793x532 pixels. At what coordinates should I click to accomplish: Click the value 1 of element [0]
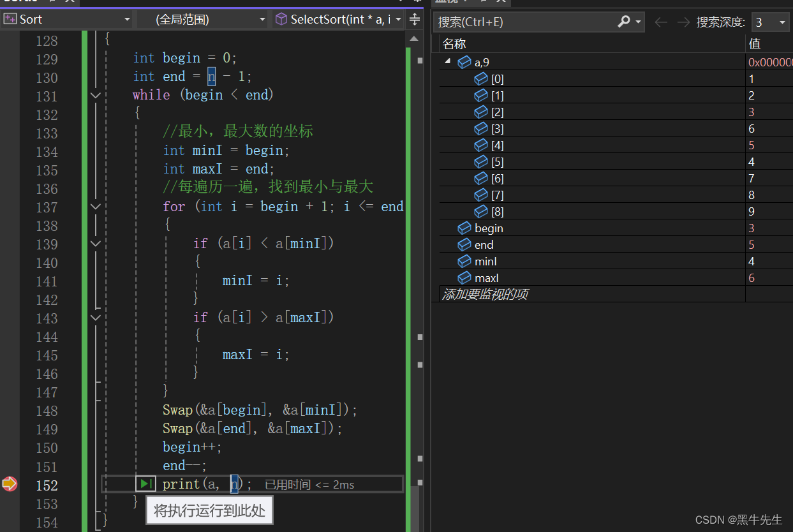(x=752, y=79)
